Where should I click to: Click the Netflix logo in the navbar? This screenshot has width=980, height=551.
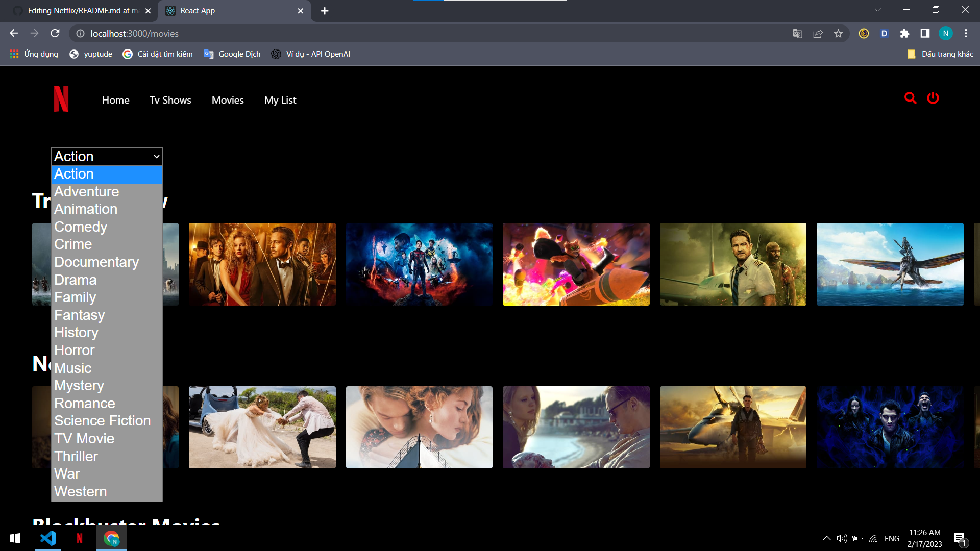(x=61, y=99)
